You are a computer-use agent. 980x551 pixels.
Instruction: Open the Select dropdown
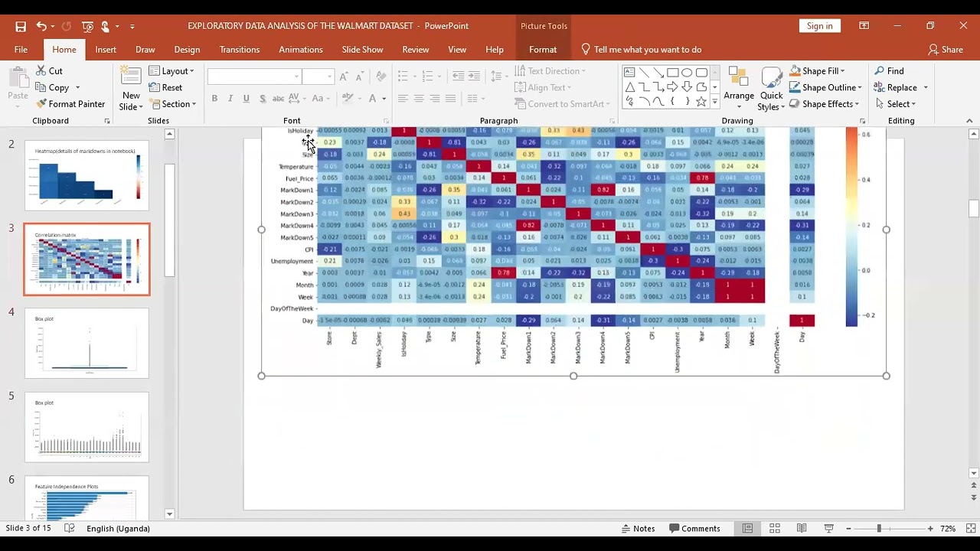[x=895, y=104]
